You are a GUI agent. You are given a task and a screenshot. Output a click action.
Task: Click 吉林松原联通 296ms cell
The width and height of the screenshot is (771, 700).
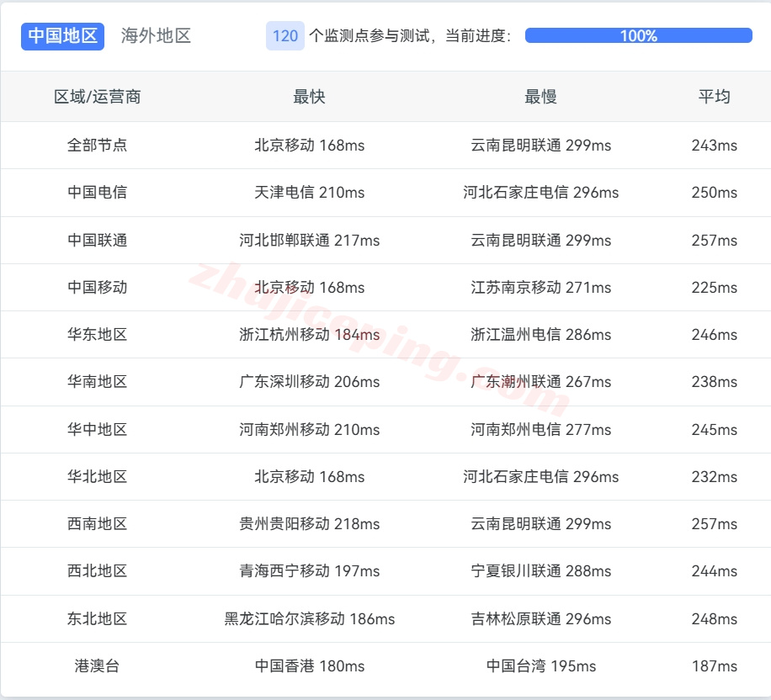point(540,618)
